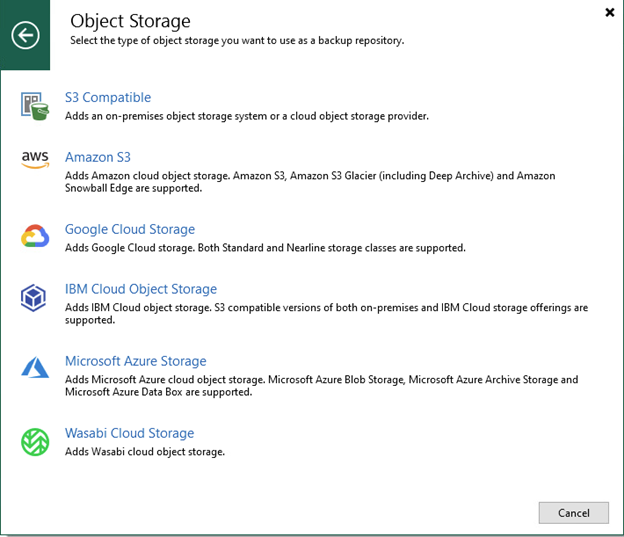Select the S3 Compatible link

click(108, 97)
